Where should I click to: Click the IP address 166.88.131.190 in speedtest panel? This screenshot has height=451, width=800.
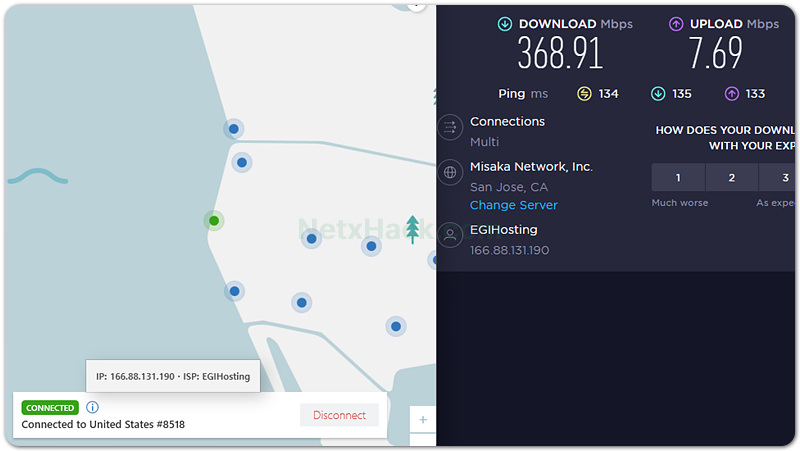(509, 250)
